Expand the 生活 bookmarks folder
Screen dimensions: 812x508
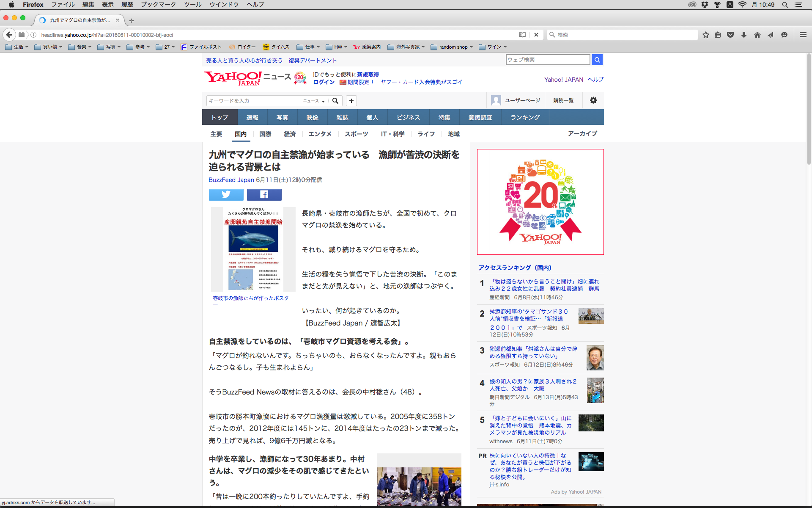[17, 47]
